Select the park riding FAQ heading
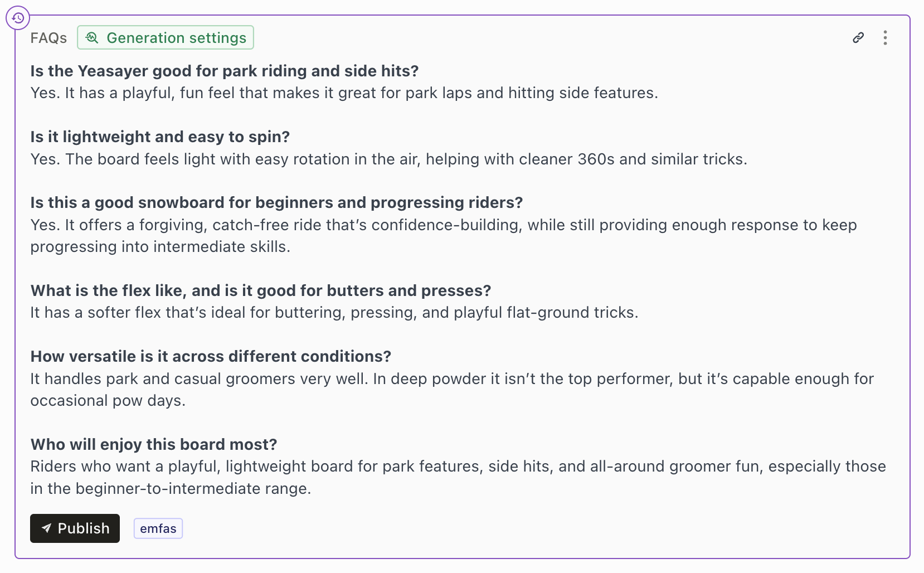The image size is (924, 573). tap(224, 71)
